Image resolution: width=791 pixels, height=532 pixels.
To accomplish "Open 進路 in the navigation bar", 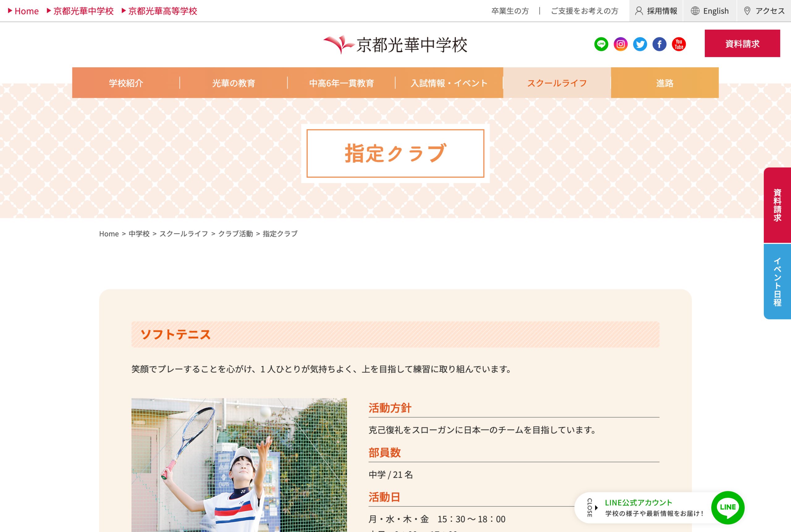I will pos(665,83).
